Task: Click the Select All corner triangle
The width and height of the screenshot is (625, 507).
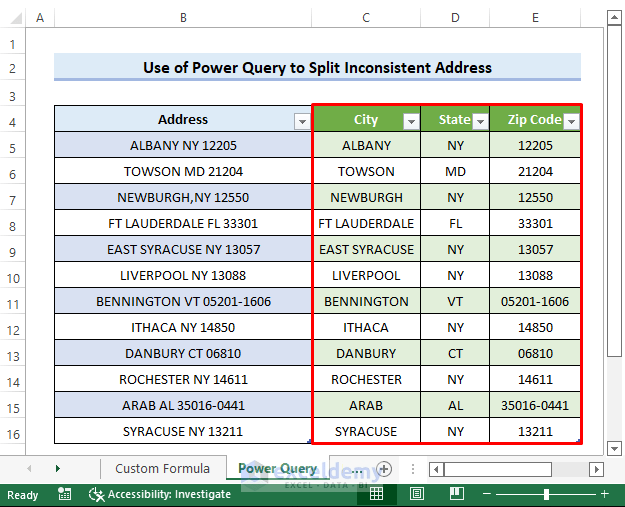Action: pyautogui.click(x=16, y=18)
